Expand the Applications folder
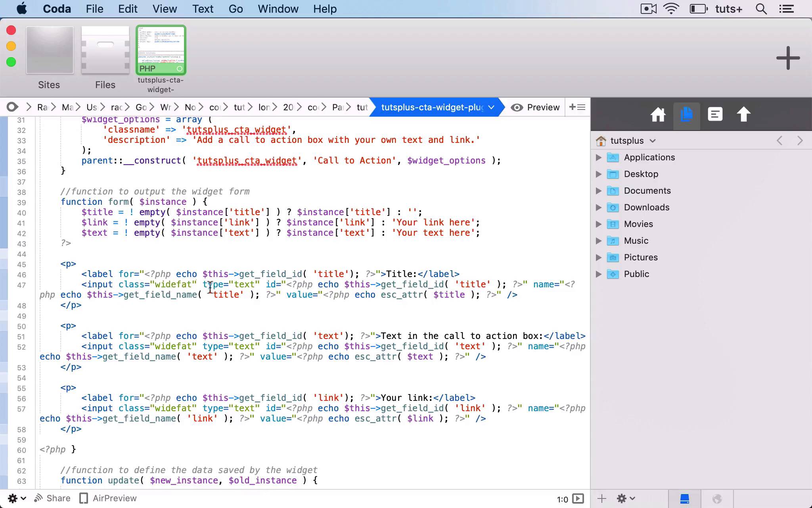812x508 pixels. pyautogui.click(x=599, y=158)
